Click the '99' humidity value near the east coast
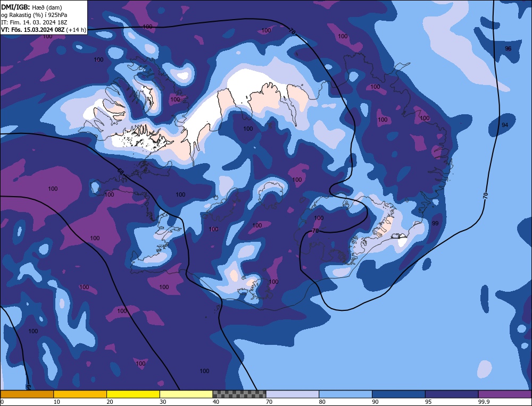Image resolution: width=532 pixels, height=406 pixels. 435,223
